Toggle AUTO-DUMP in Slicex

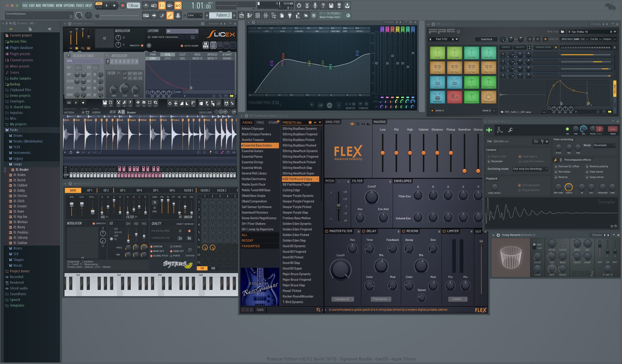pos(182,46)
